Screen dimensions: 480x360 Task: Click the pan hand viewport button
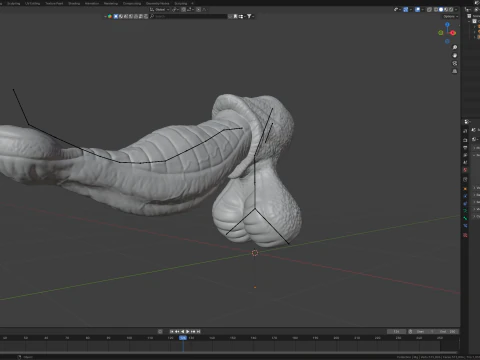(x=455, y=55)
